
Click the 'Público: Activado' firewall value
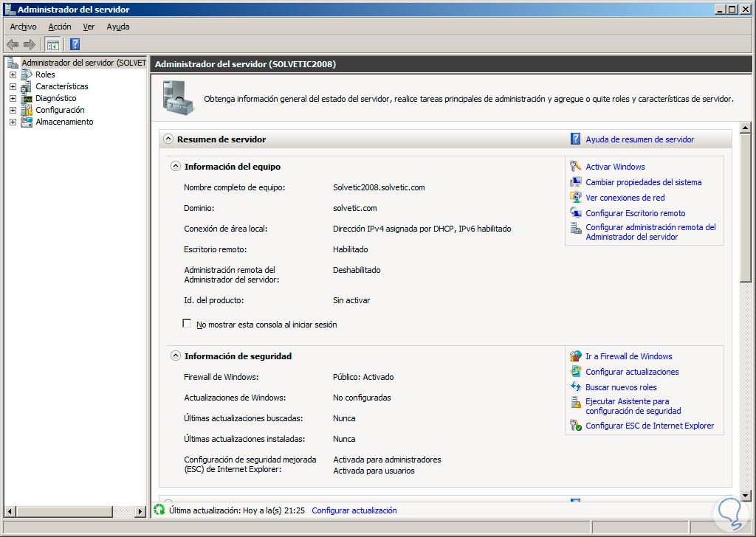click(x=363, y=377)
